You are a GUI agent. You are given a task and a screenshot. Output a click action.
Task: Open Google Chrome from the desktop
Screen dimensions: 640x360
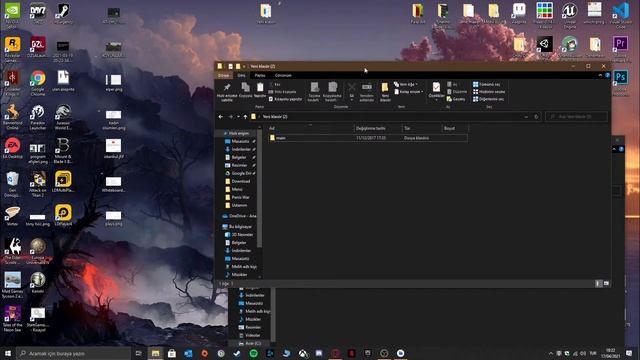[x=38, y=82]
